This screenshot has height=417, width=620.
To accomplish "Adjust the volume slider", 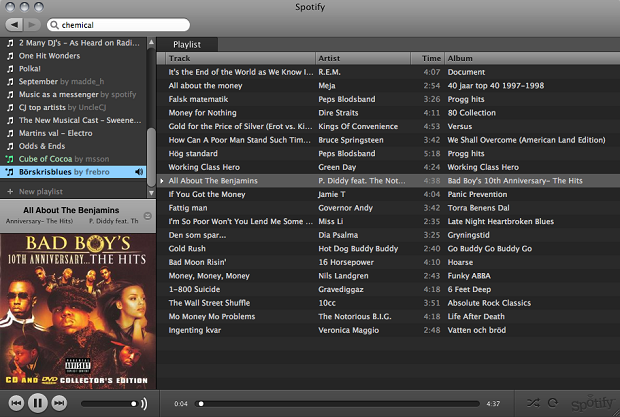I will coord(109,404).
